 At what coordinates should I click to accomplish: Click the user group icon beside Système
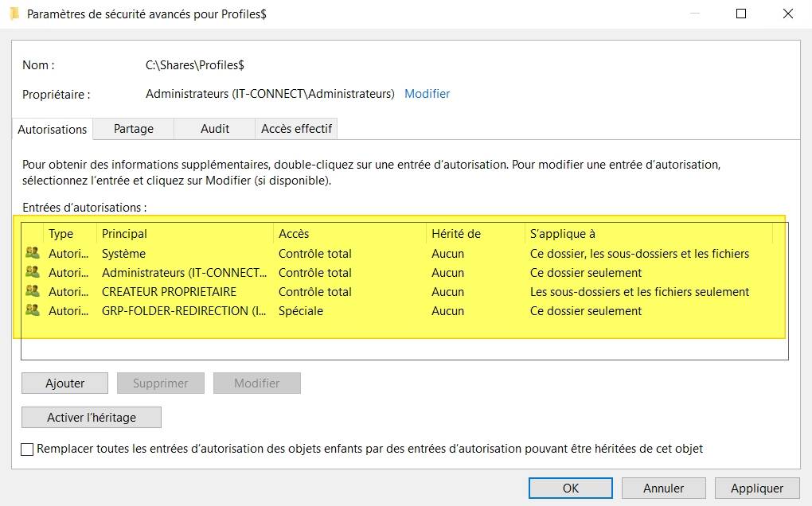[32, 254]
